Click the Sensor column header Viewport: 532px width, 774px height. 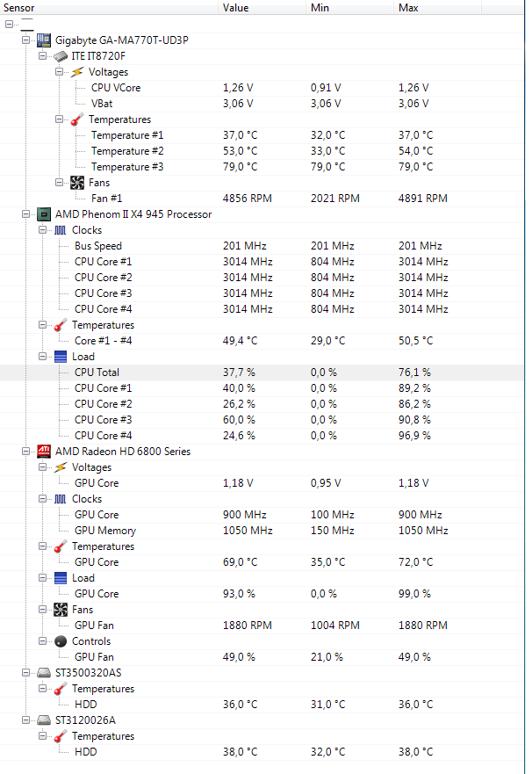109,7
